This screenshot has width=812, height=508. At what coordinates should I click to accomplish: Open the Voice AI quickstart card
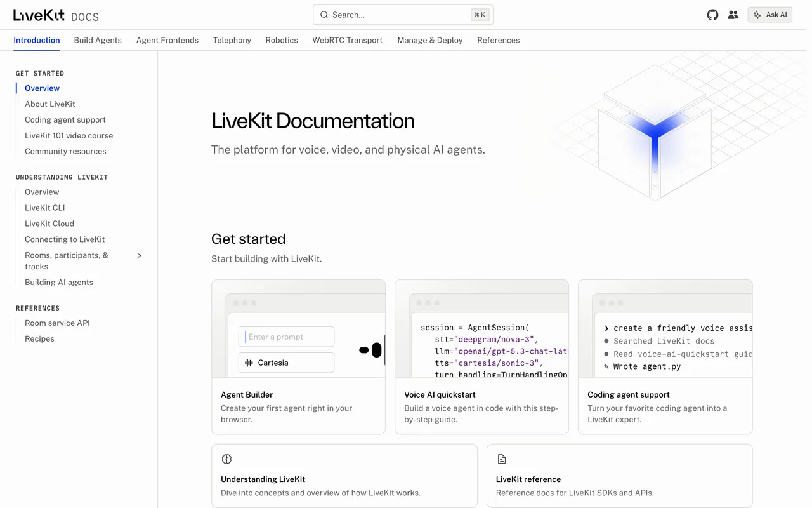pos(481,357)
